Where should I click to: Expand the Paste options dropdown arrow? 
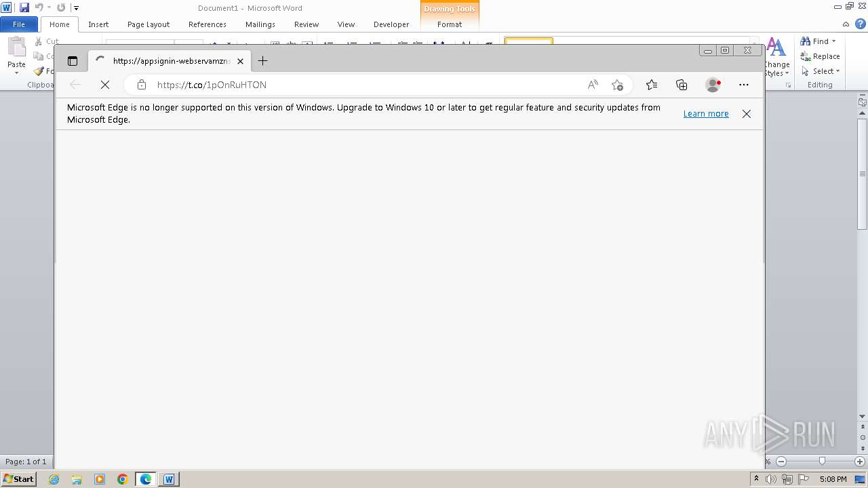[x=16, y=73]
